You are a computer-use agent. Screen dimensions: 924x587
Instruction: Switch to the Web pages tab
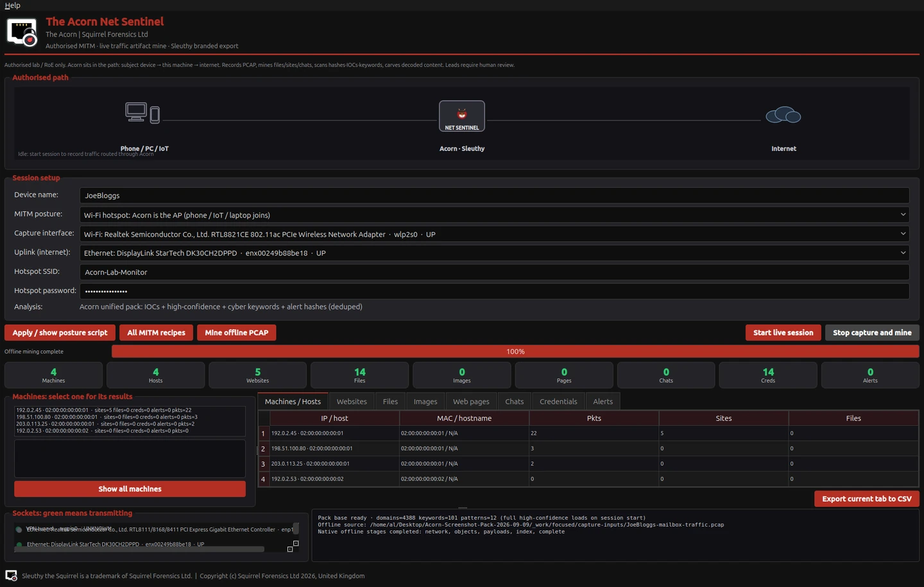coord(471,402)
